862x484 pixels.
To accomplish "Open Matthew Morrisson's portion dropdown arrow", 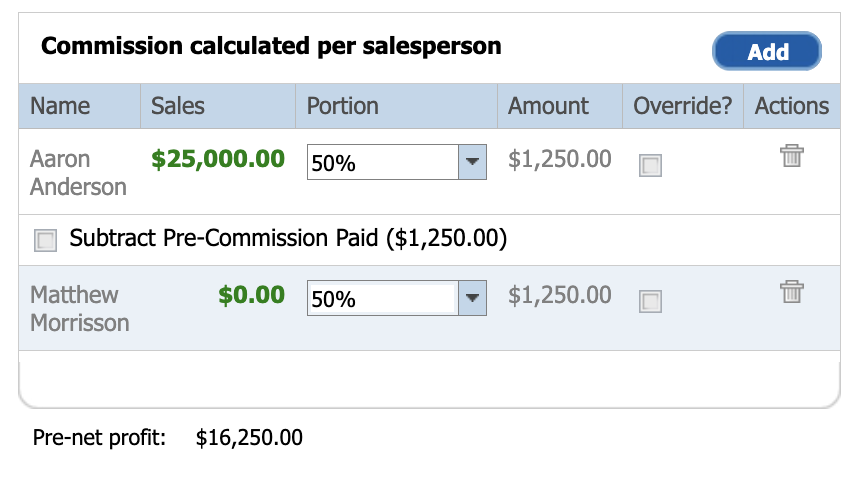I will 472,298.
